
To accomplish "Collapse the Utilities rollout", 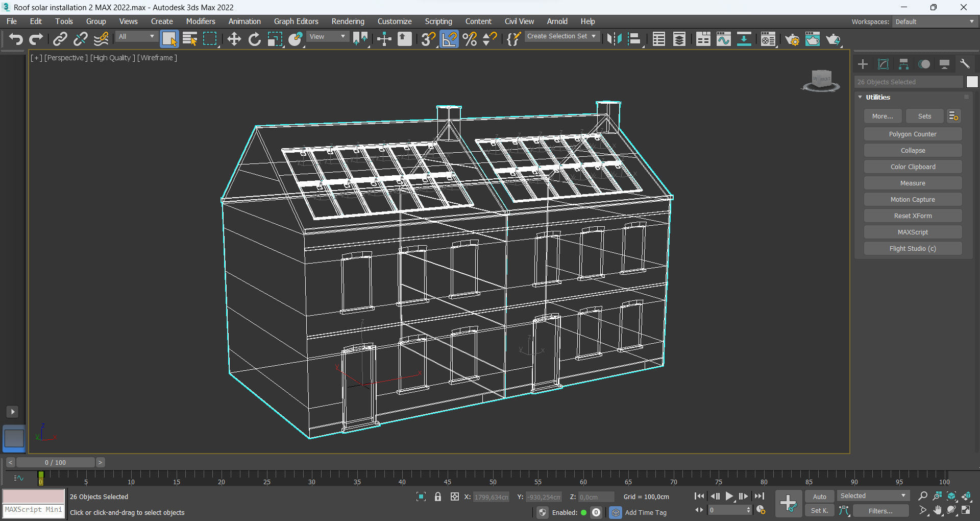I will [860, 97].
